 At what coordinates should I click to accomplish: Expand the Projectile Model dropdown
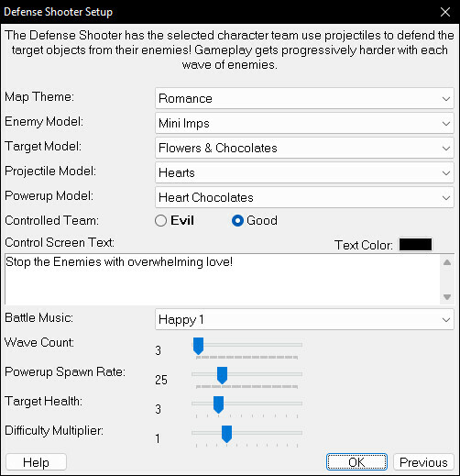click(x=304, y=172)
